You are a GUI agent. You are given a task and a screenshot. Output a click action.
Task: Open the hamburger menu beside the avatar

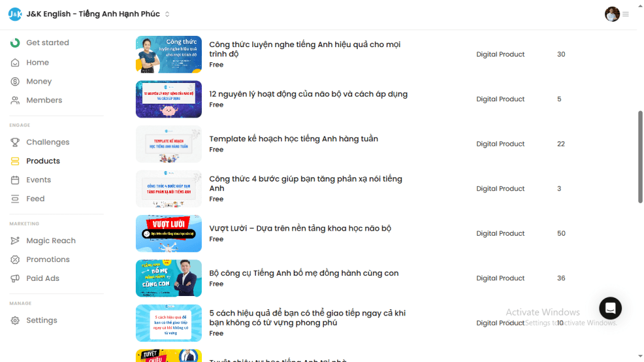coord(626,14)
